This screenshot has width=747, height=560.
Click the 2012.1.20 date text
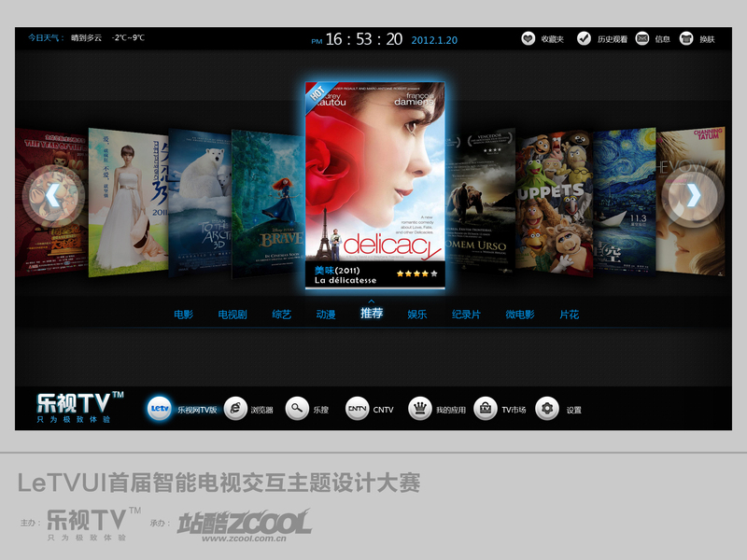[434, 40]
